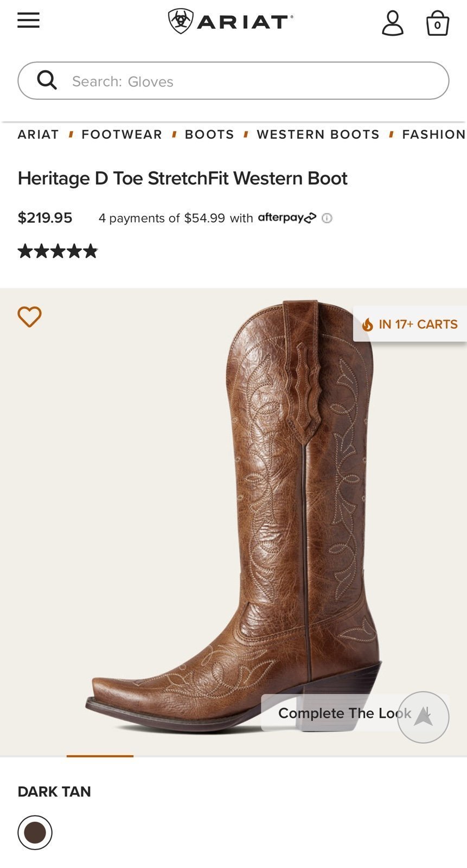
Task: Go to Ariat breadcrumb link
Action: point(38,135)
